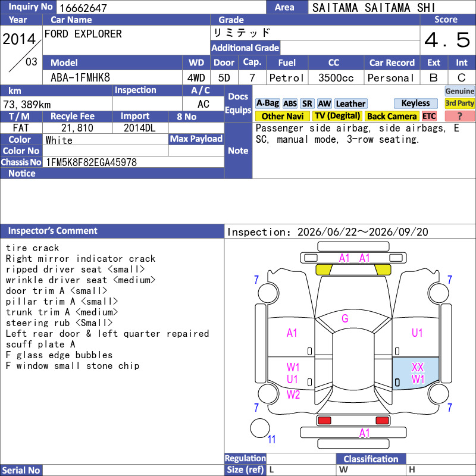Click the left red tail light
476x476 pixels.
(324, 421)
